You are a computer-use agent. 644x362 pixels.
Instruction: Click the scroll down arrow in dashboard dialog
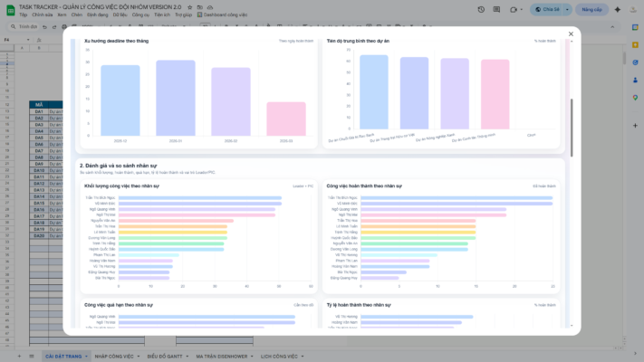(x=572, y=326)
